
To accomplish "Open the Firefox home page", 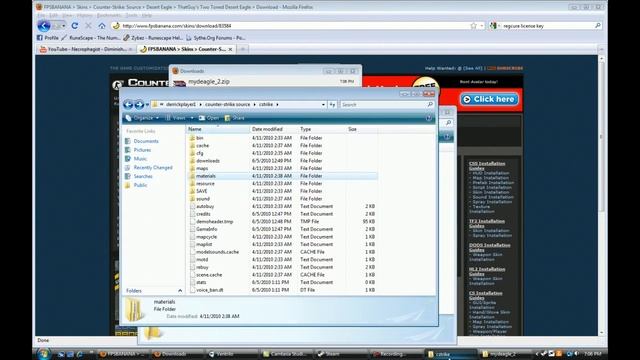I will (x=102, y=26).
